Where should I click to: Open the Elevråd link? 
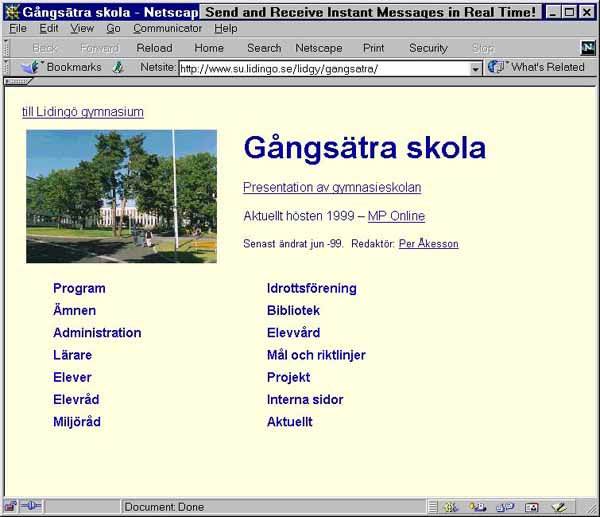(76, 400)
